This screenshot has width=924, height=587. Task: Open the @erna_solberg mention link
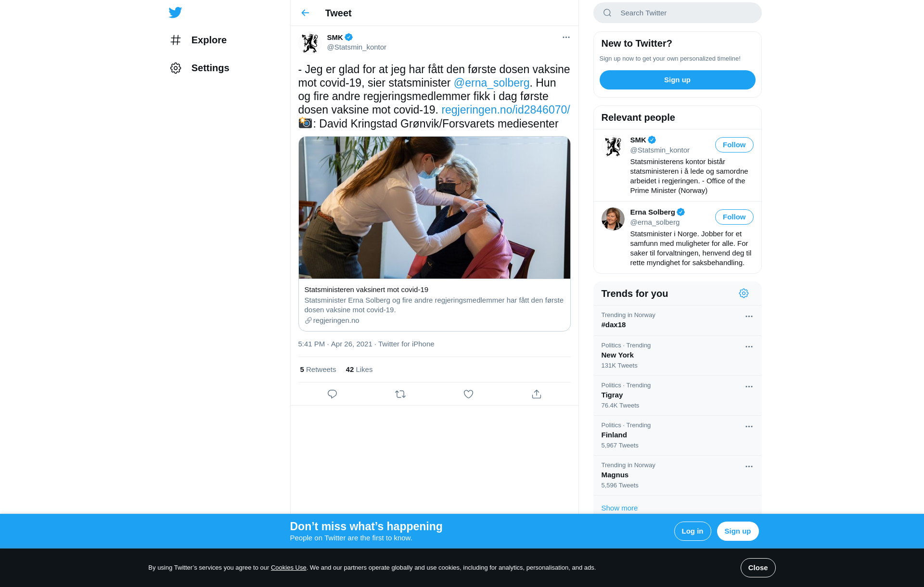click(x=491, y=83)
